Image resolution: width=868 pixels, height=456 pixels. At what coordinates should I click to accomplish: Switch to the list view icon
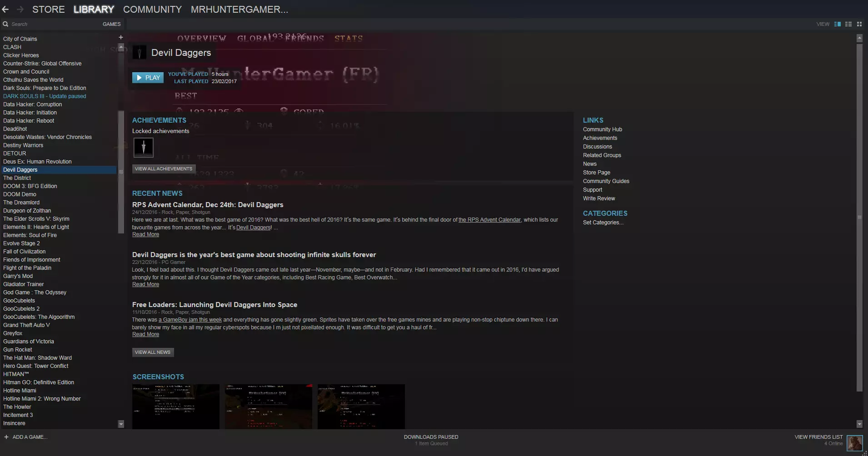point(848,24)
